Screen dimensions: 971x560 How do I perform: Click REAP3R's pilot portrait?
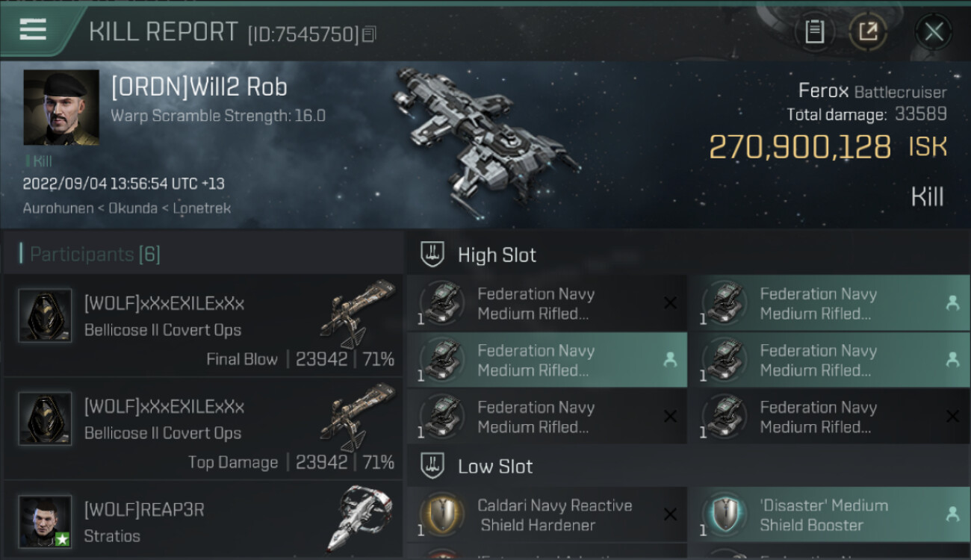click(x=45, y=520)
